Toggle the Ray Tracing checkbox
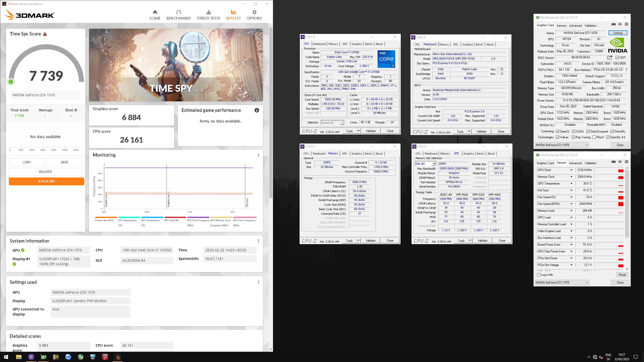 point(574,137)
